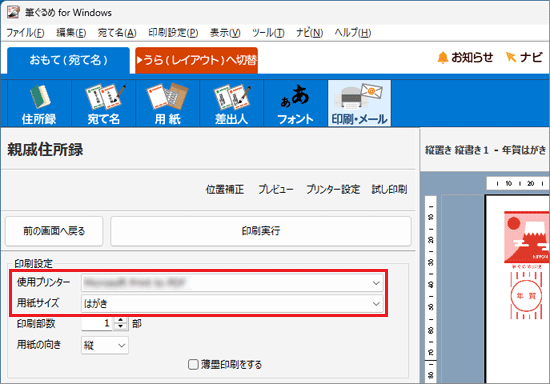Click the 筆ぐるめ app icon in title bar
The width and height of the screenshot is (550, 384).
coord(13,12)
